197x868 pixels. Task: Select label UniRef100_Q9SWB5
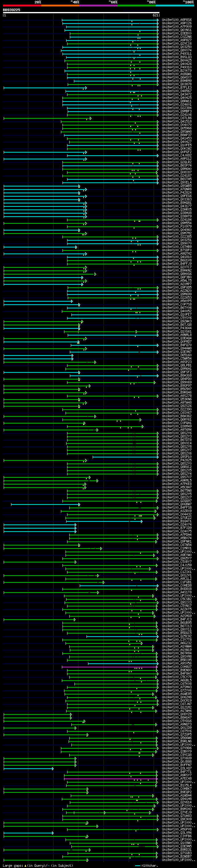pos(177,186)
